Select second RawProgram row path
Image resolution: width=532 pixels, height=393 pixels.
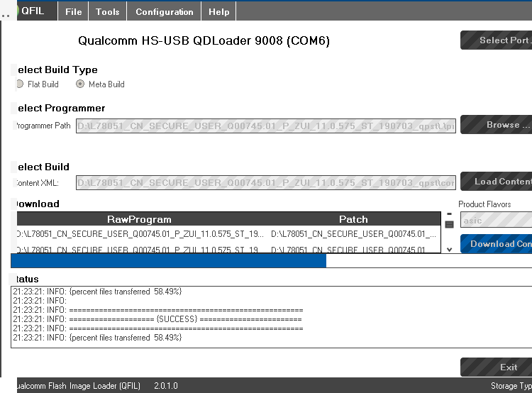(x=138, y=250)
